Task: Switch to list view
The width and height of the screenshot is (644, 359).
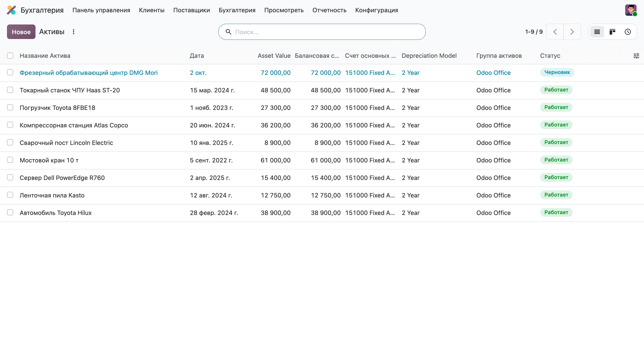Action: click(x=597, y=32)
